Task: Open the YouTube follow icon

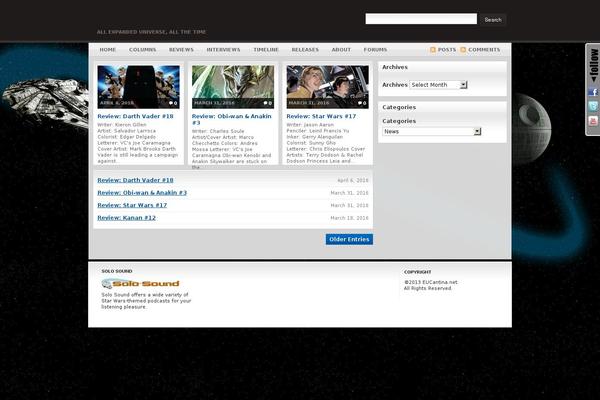Action: [593, 121]
